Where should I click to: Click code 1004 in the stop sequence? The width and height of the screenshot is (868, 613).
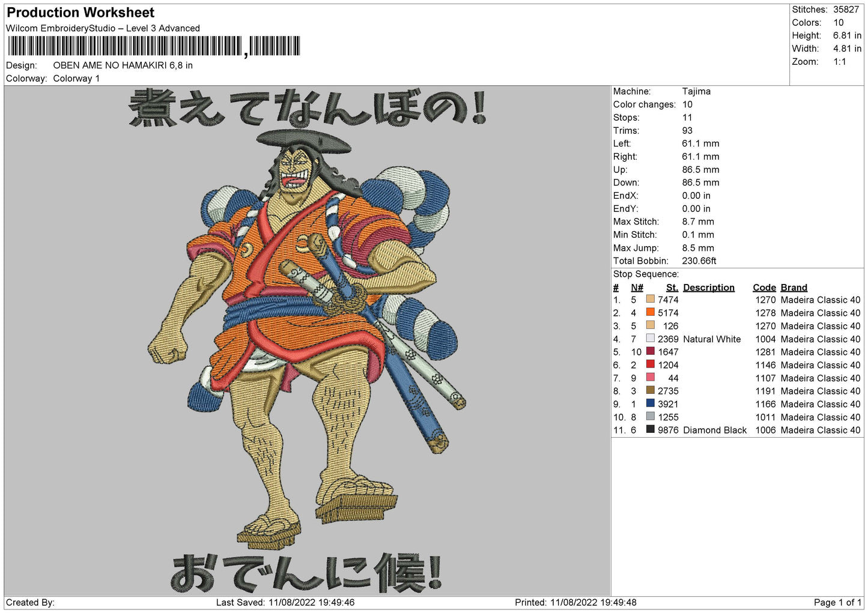(765, 339)
